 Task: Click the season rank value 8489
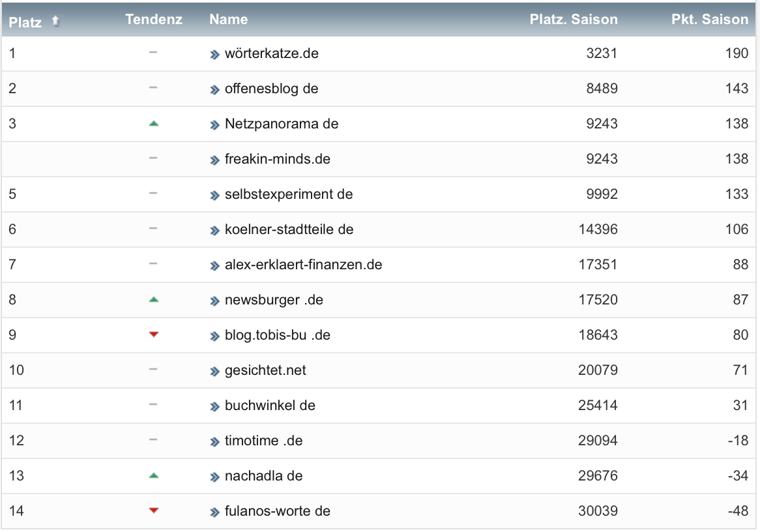coord(602,89)
